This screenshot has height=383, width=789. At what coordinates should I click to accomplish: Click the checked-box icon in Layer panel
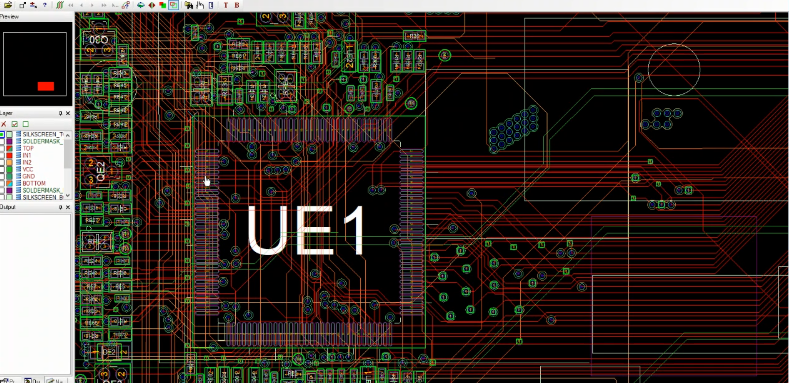[15, 124]
